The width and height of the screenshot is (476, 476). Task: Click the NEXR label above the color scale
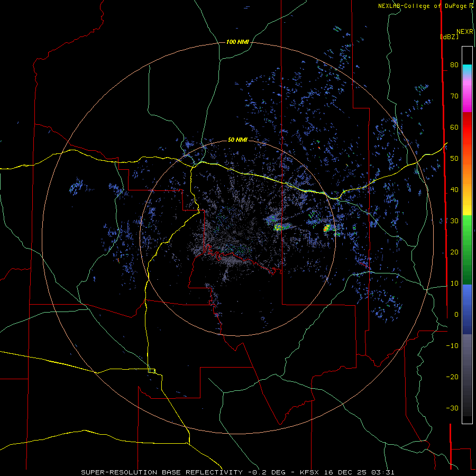(x=465, y=32)
